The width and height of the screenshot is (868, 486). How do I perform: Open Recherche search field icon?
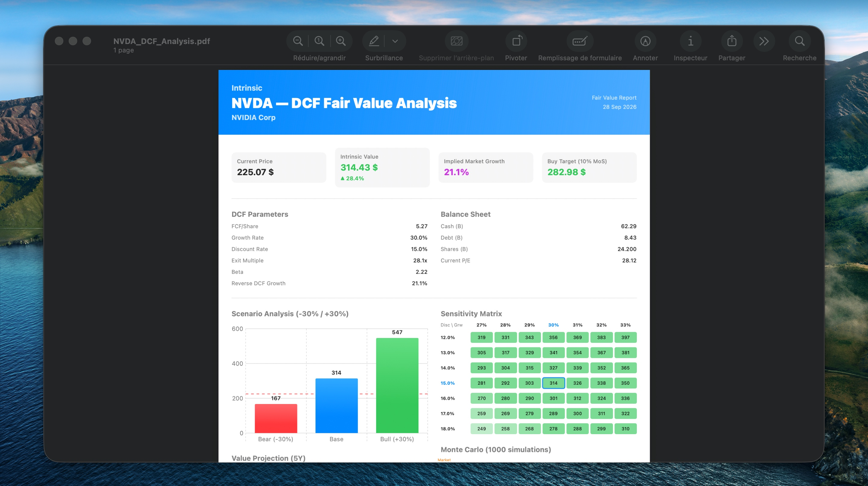799,41
